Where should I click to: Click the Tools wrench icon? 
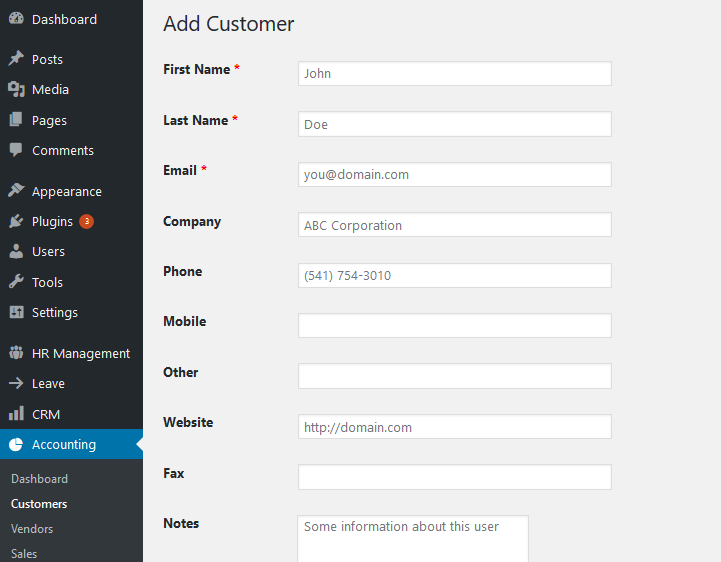[x=16, y=281]
